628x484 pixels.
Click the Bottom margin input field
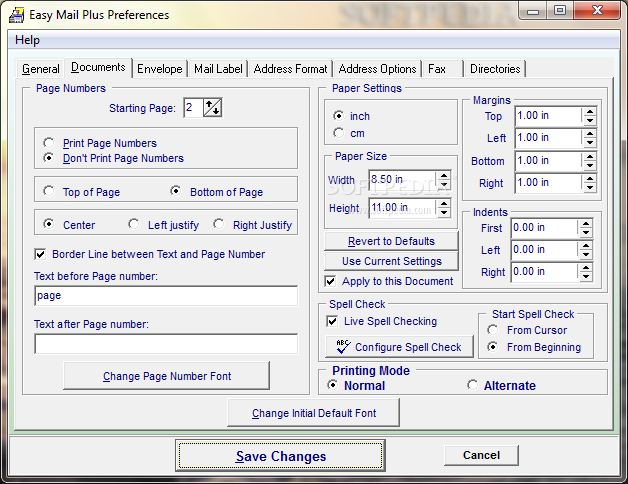548,161
